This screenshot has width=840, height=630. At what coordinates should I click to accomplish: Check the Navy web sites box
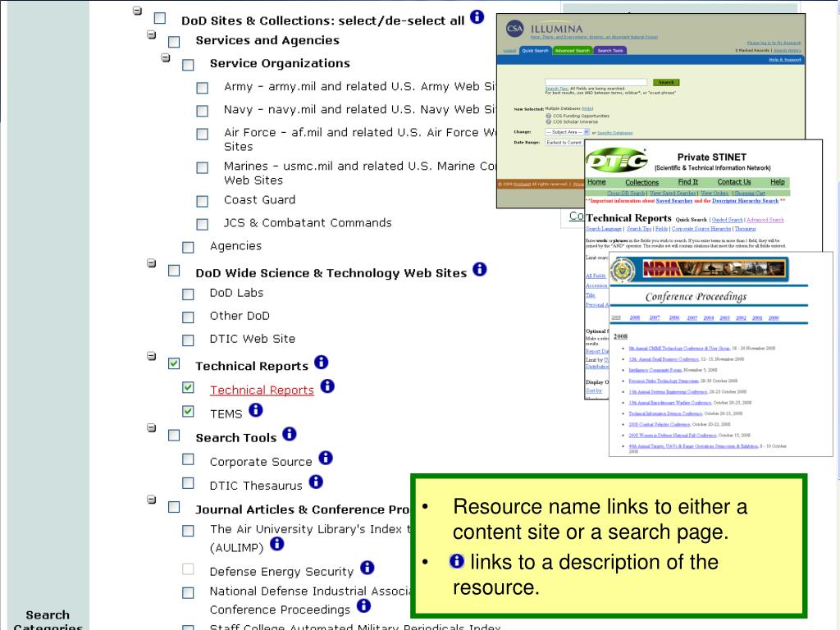tap(202, 111)
